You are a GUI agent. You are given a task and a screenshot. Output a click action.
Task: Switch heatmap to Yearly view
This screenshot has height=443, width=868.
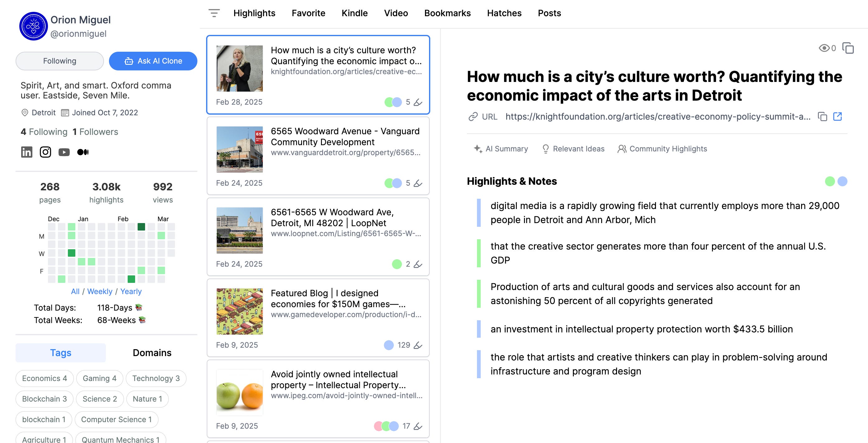(131, 291)
